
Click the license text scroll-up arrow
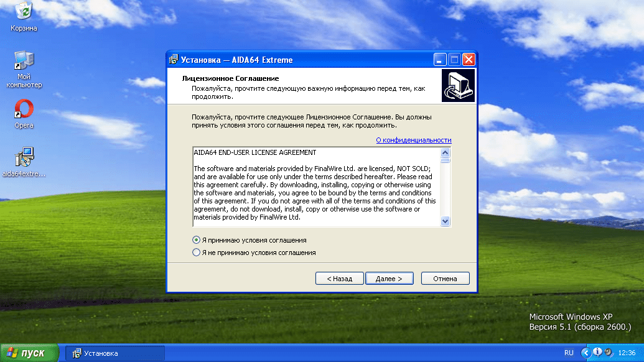[x=446, y=152]
